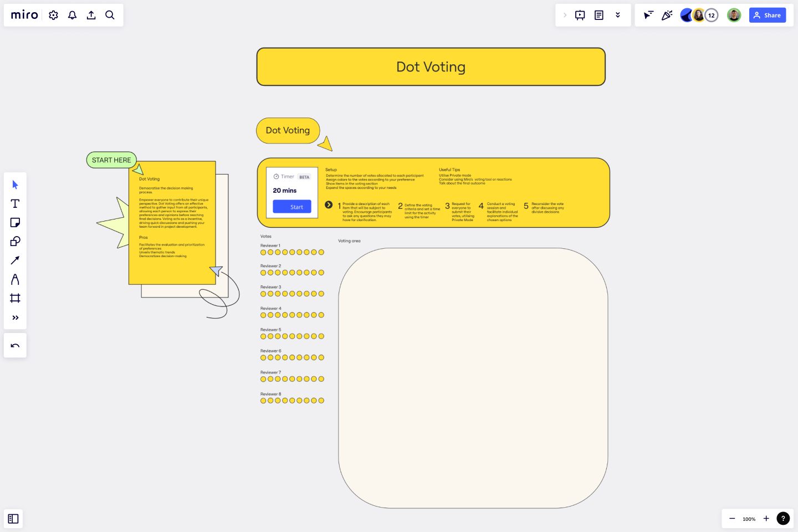798x532 pixels.
Task: Expand the hidden panel via the right chevron
Action: [565, 15]
